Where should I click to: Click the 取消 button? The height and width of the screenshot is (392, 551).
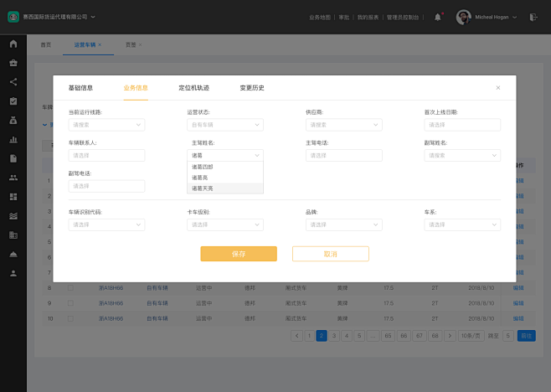click(x=331, y=254)
